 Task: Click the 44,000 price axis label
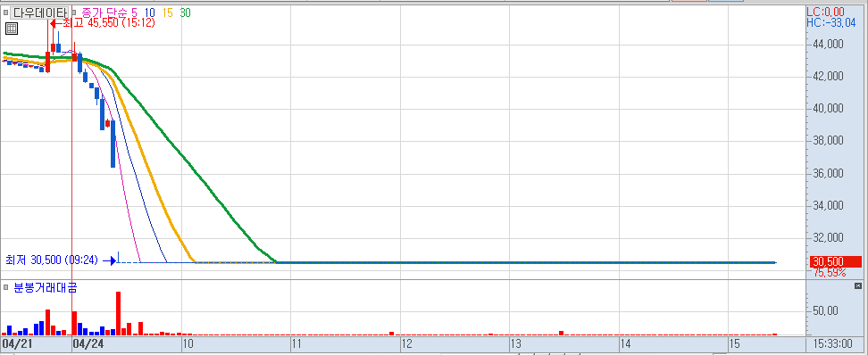[828, 45]
